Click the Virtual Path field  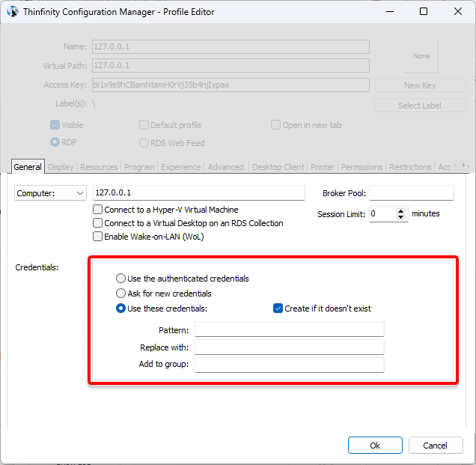[231, 65]
